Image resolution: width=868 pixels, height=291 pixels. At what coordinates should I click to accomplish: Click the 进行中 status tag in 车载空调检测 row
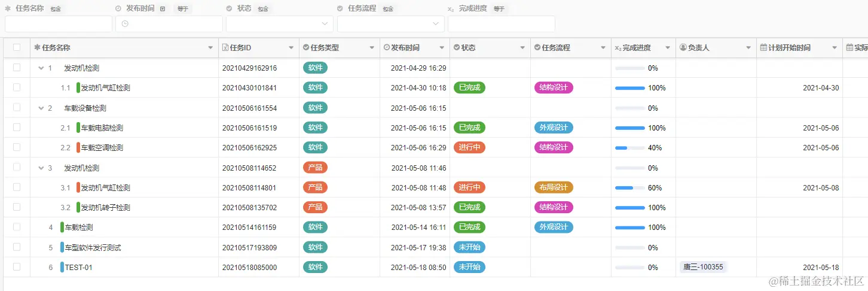point(469,147)
